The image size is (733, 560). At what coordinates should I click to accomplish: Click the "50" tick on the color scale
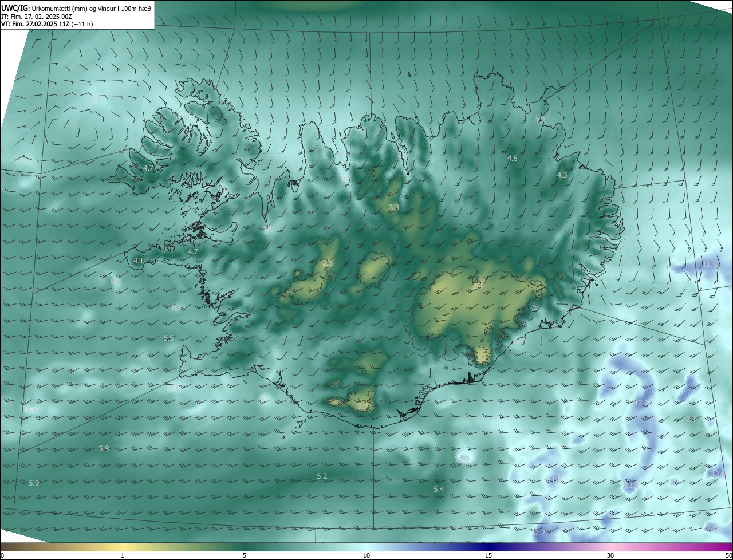(728, 555)
